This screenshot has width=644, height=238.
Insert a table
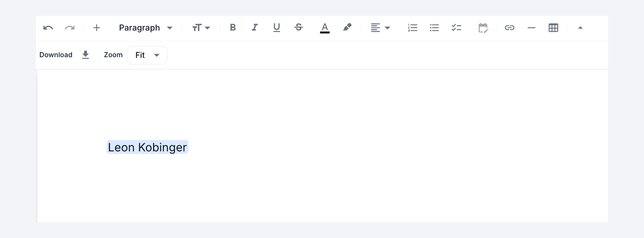(553, 28)
